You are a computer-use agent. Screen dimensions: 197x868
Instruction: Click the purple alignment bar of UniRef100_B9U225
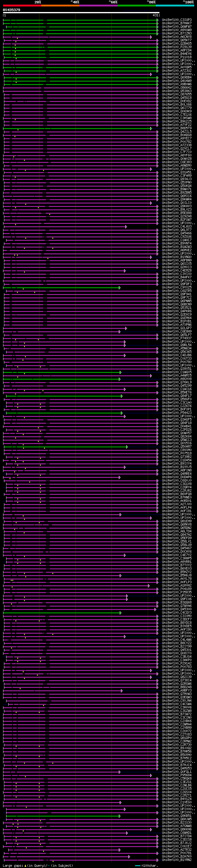[81, 122]
